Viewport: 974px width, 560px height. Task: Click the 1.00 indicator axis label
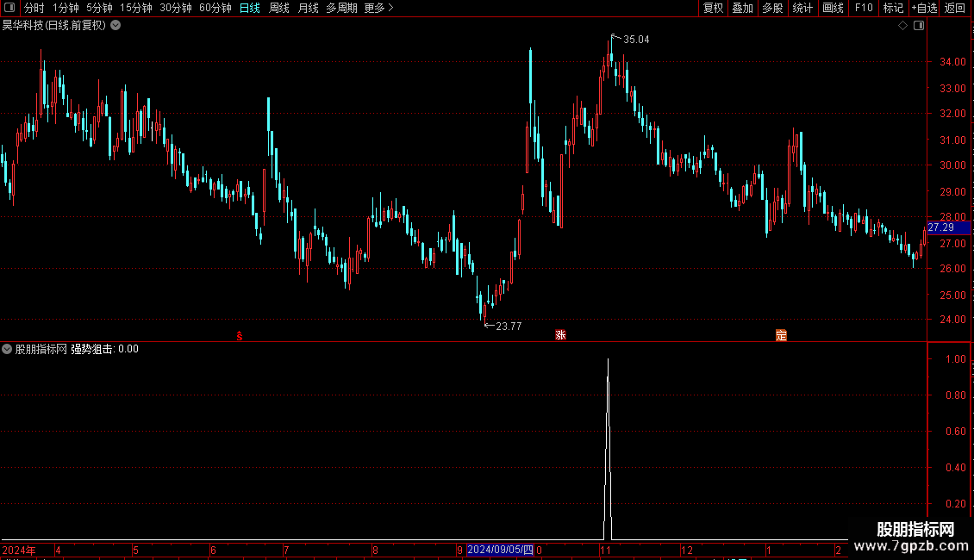pos(955,359)
